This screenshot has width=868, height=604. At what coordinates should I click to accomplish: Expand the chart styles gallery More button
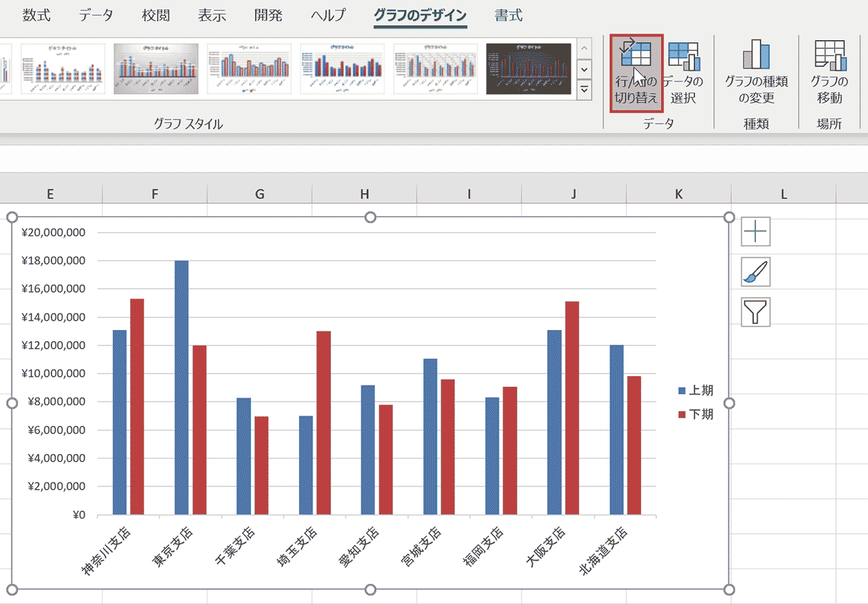tap(584, 90)
